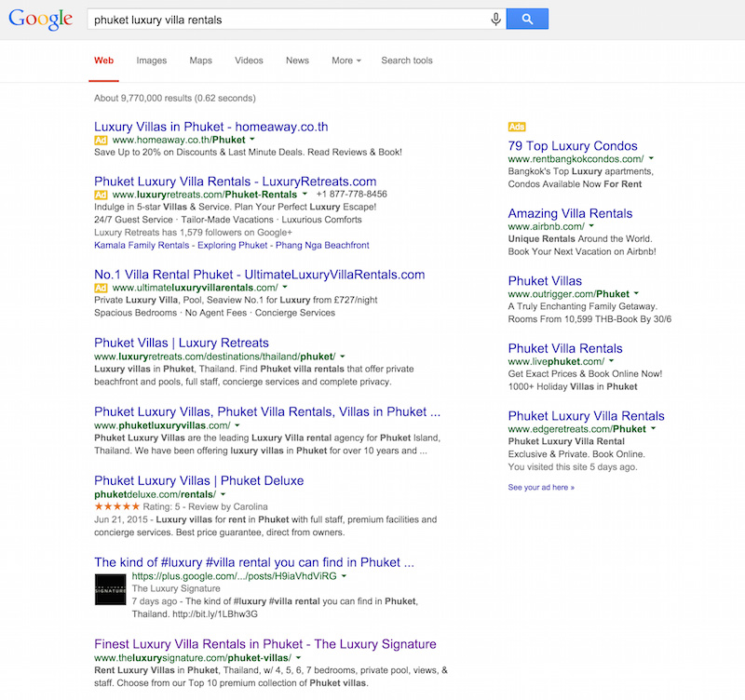This screenshot has height=700, width=745.
Task: Open Phuket Villas outrigger ad
Action: pos(545,281)
